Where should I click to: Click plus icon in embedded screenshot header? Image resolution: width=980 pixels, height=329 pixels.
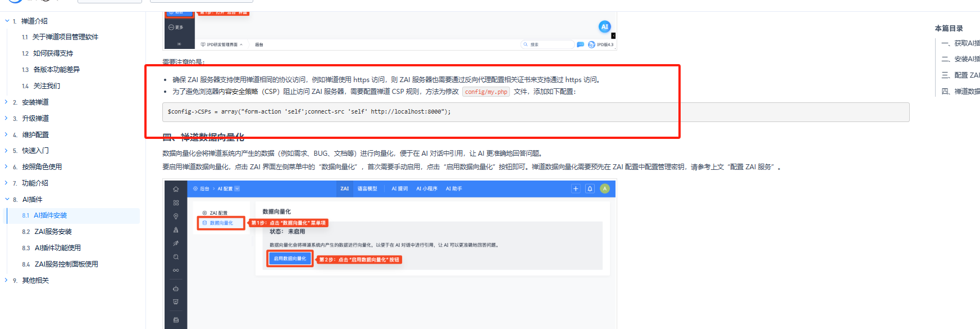coord(576,189)
